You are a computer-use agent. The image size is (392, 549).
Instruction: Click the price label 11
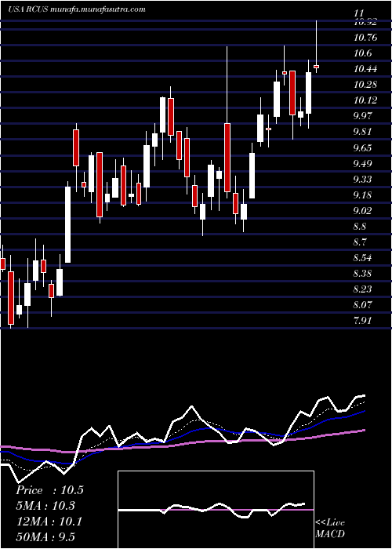[x=359, y=13]
